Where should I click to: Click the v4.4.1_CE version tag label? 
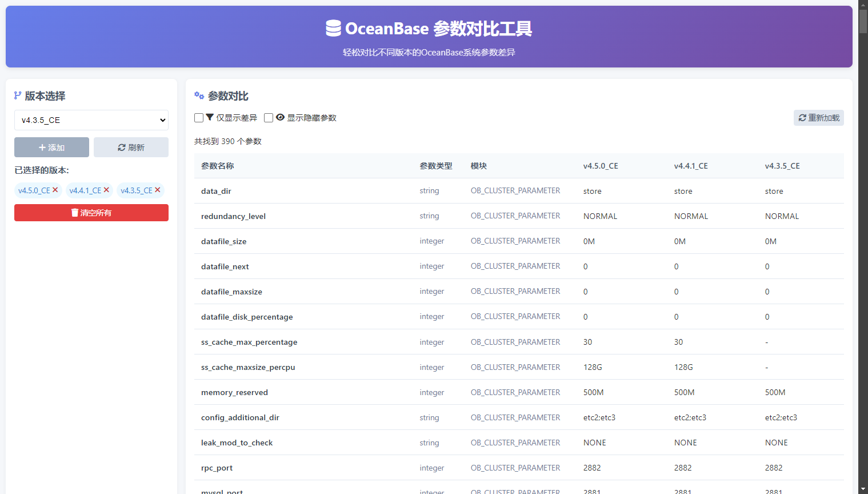click(x=85, y=190)
